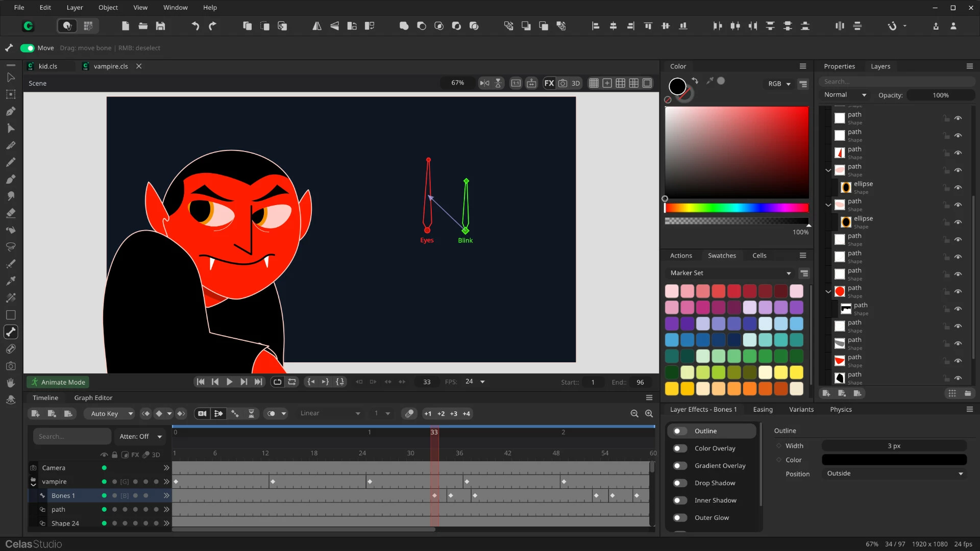Hide the first ellipse layer via eye icon
Screen dimensions: 980x551
[958, 188]
